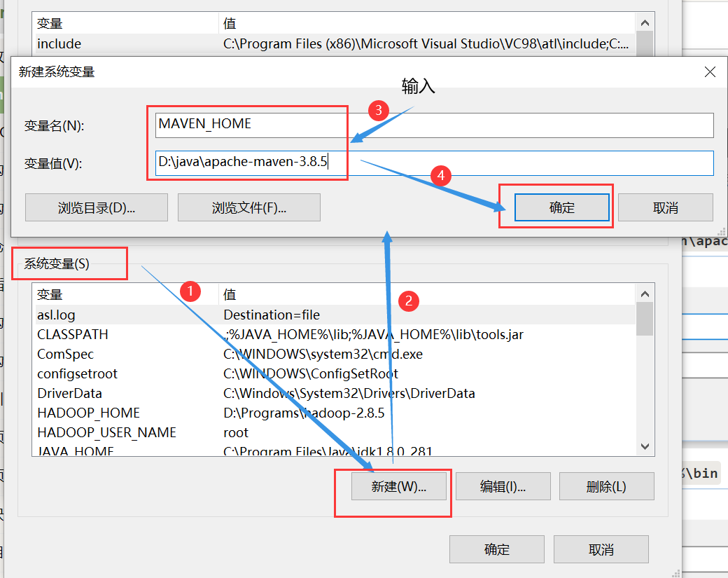728x578 pixels.
Task: Select the HADOOP_HOME variable row
Action: tap(335, 413)
